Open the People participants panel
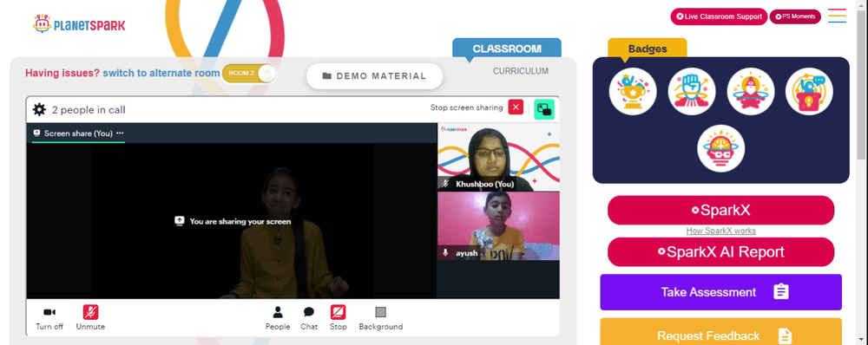This screenshot has width=868, height=345. (x=278, y=318)
